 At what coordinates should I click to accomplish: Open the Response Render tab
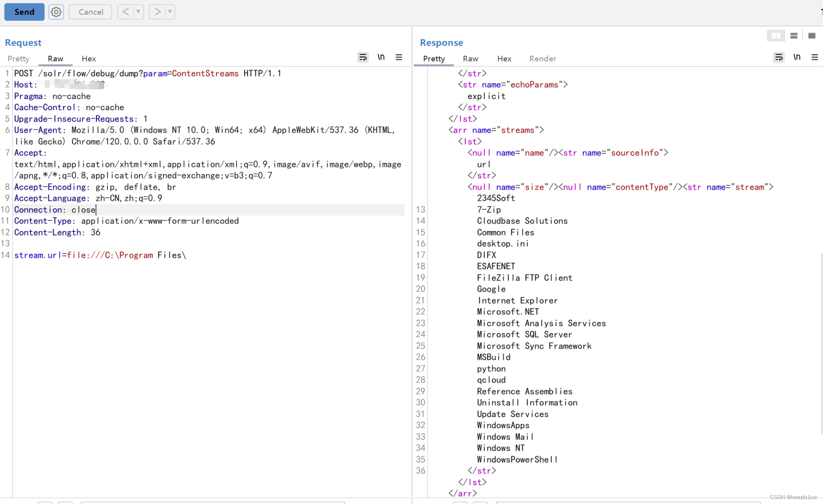543,58
